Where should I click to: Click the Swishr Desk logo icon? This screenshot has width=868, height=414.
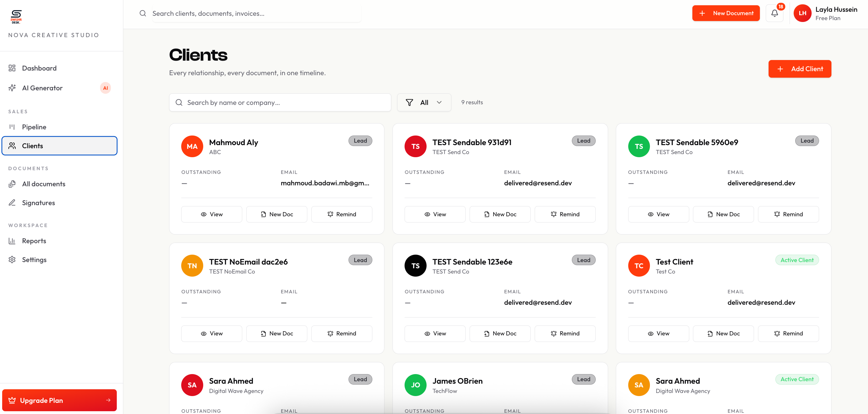coord(16,16)
